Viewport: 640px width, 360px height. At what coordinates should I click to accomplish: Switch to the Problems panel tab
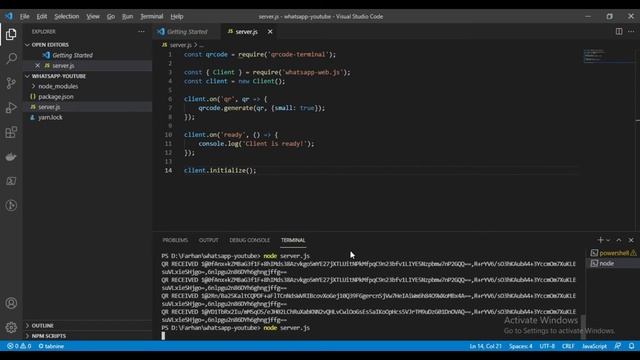pyautogui.click(x=175, y=240)
